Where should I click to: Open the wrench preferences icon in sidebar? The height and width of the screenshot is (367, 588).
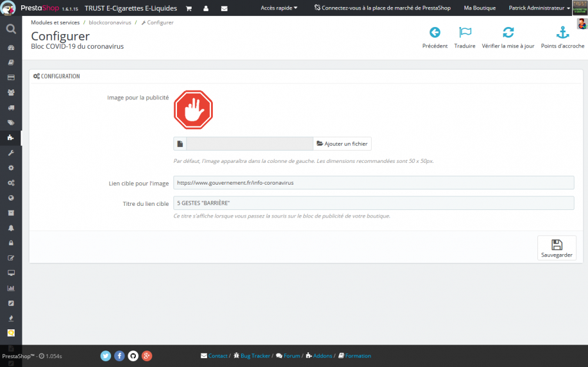pos(11,153)
